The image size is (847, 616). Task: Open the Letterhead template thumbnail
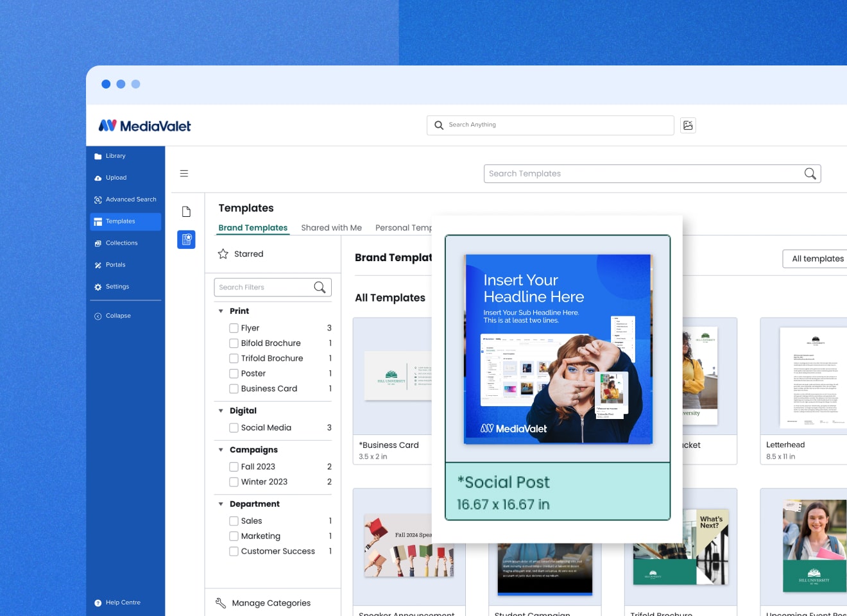click(x=803, y=376)
